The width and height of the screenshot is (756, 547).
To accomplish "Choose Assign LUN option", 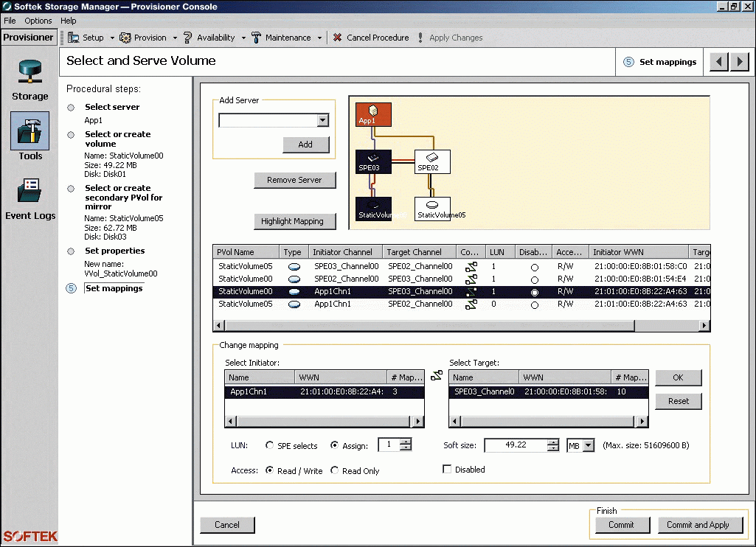I will (x=334, y=445).
